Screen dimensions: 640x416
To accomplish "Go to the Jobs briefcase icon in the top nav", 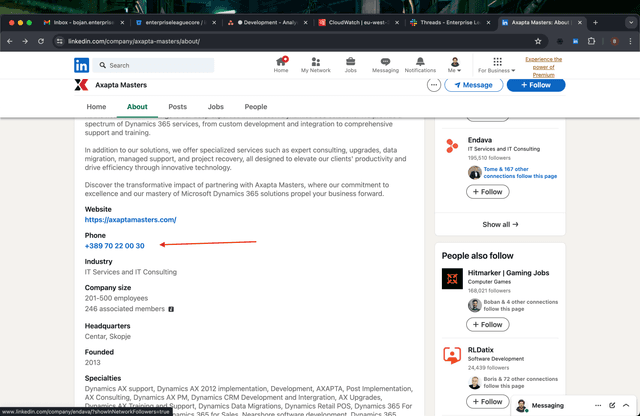I will [350, 65].
